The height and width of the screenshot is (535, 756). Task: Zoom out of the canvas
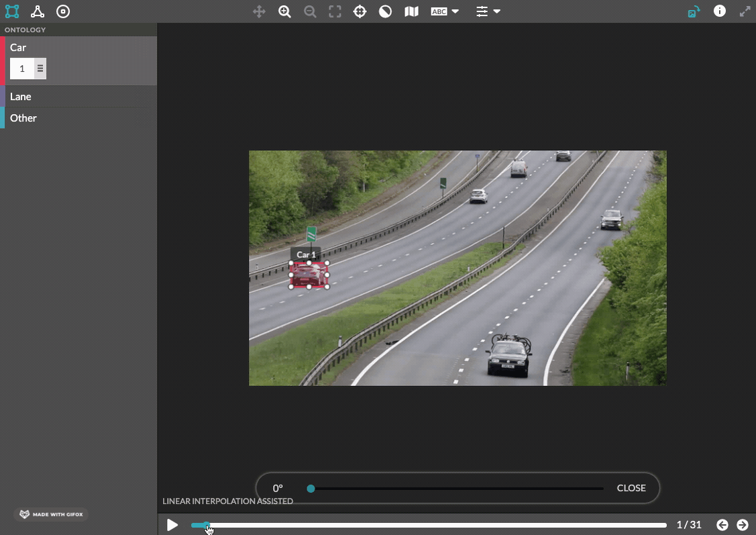click(x=310, y=11)
